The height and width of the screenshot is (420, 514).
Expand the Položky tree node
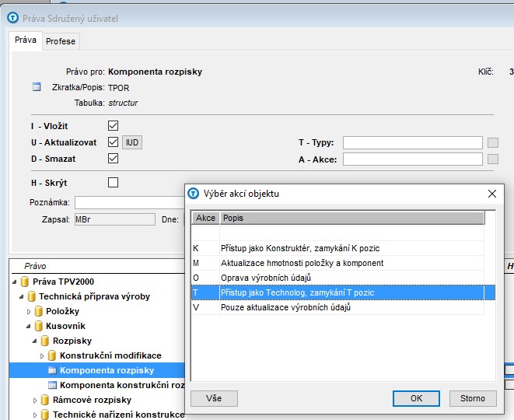pos(29,311)
